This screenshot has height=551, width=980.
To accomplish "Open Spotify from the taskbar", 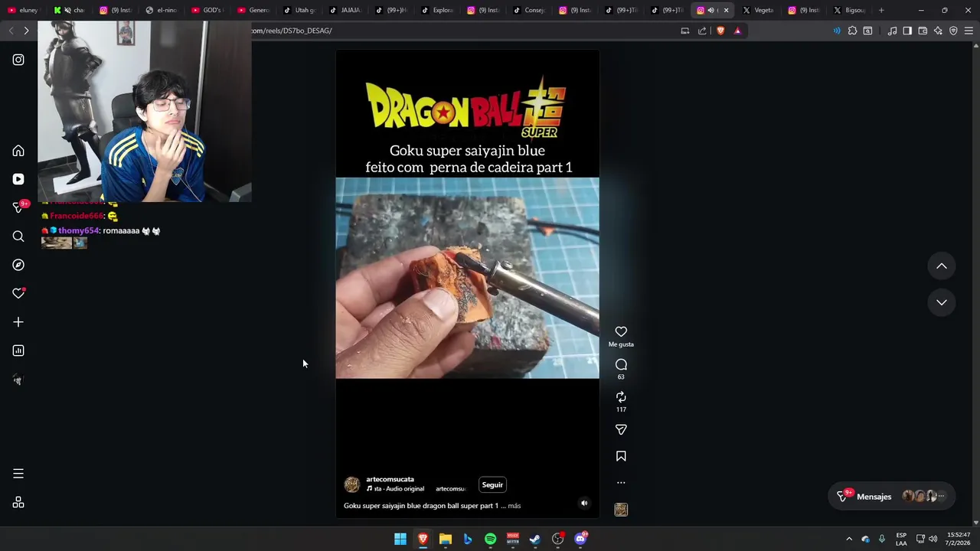I will [x=490, y=539].
